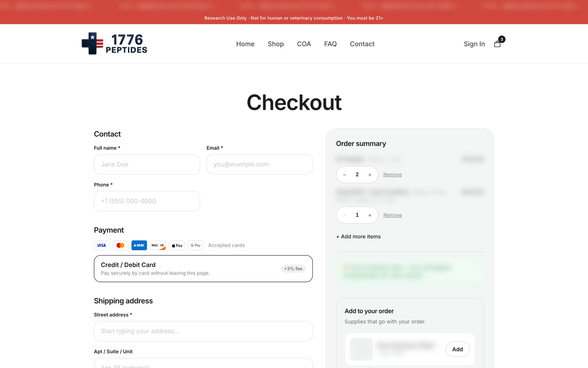Screen dimensions: 588x368
Task: Click the +3% fee badge
Action: point(293,269)
